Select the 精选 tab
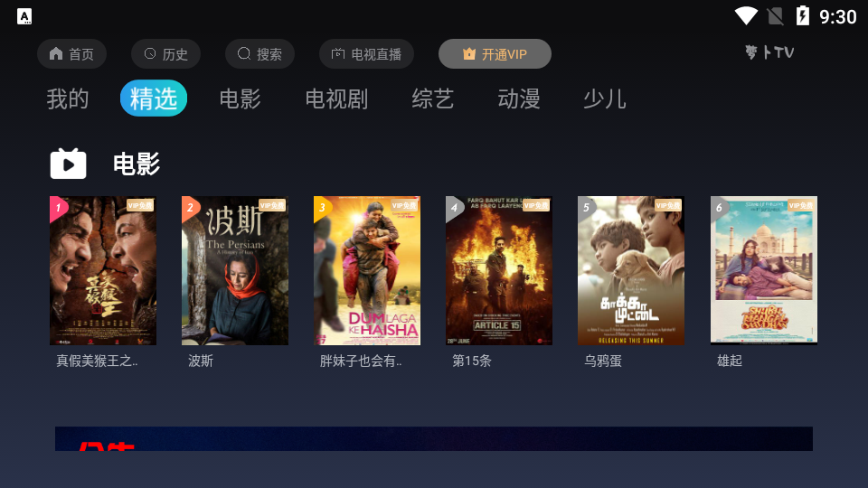 tap(154, 99)
